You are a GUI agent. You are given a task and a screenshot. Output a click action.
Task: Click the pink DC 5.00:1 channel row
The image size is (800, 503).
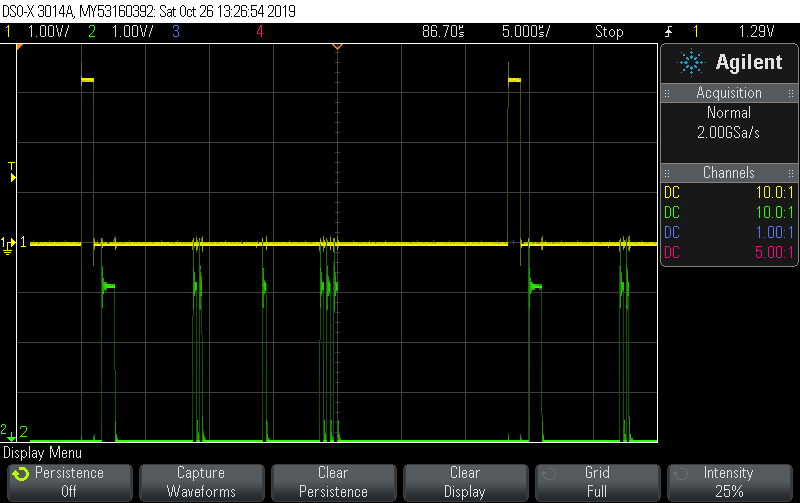click(729, 252)
